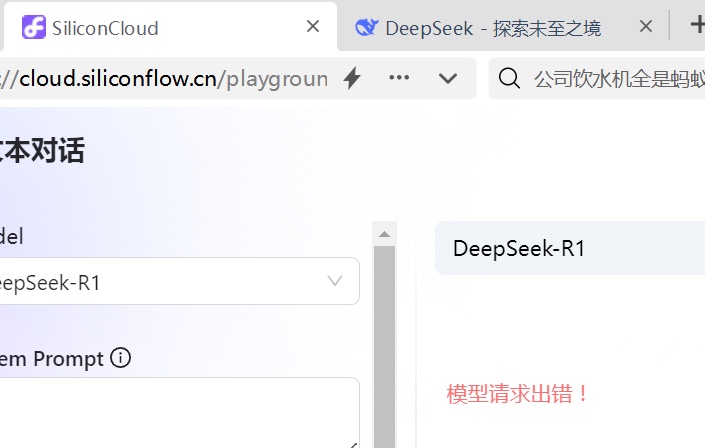Click the browser search box
This screenshot has width=705, height=448.
(x=597, y=78)
